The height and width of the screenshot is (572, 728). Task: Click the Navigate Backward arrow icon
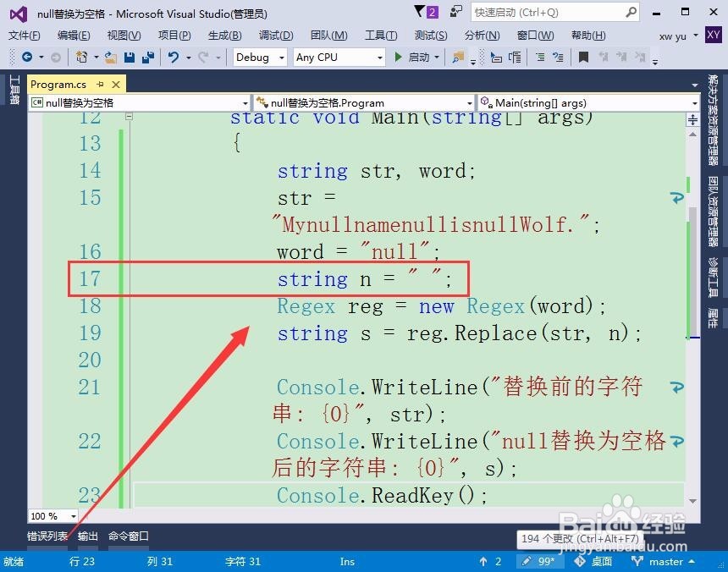[x=28, y=57]
